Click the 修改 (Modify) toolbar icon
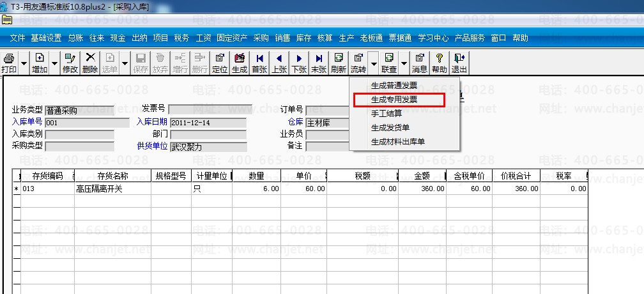Viewport: 644px width, 294px height. (x=70, y=63)
